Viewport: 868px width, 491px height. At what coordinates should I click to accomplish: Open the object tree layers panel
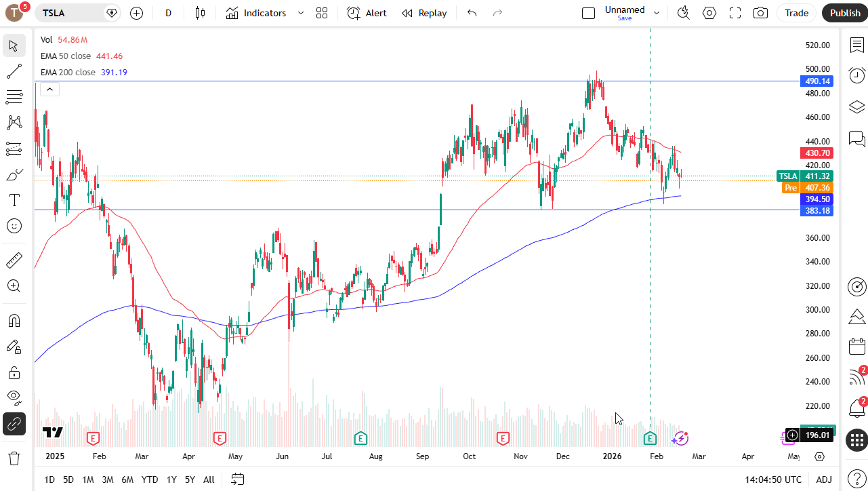[857, 107]
